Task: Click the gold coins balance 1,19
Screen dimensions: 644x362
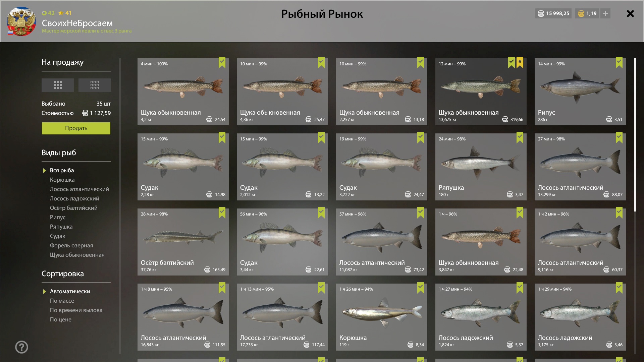Action: pos(587,13)
